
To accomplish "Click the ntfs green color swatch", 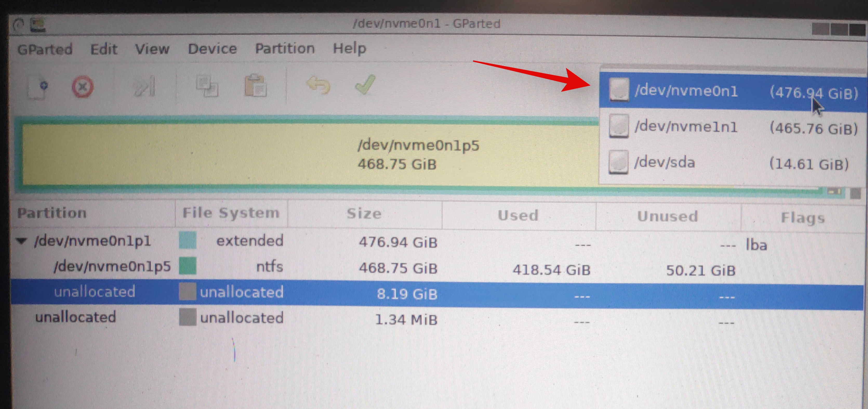I will [x=187, y=266].
